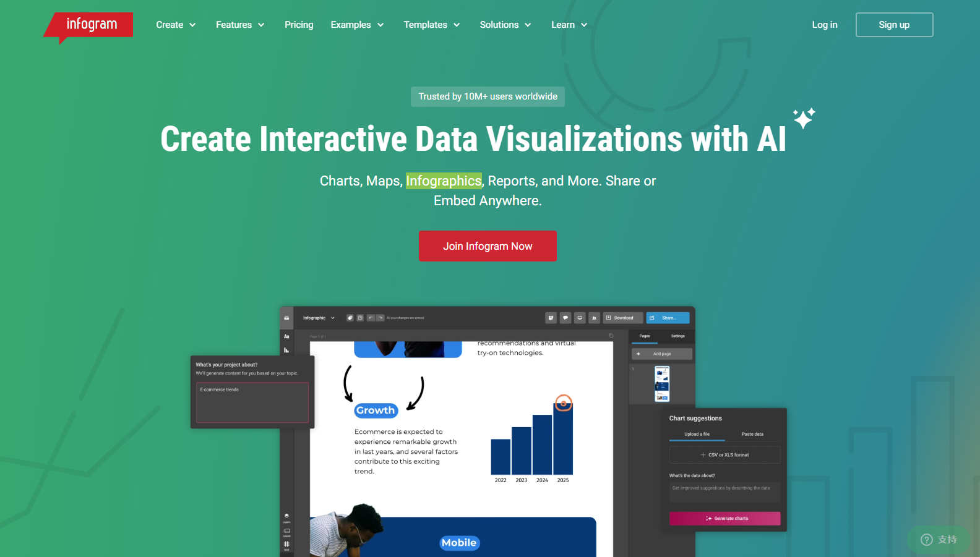Viewport: 980px width, 557px height.
Task: Switch to the Settings tab
Action: [678, 336]
